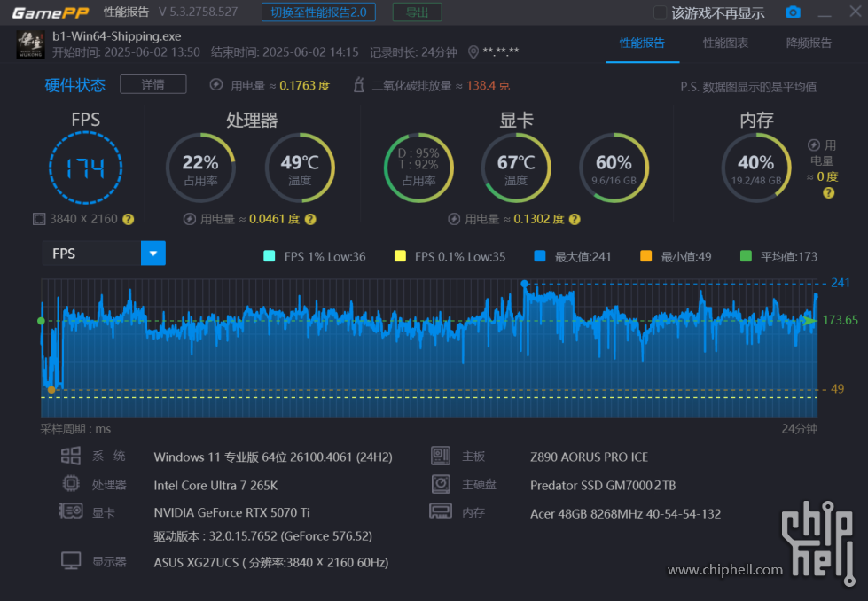Image resolution: width=868 pixels, height=601 pixels.
Task: Click the CPU 22% 占用率 gauge
Action: 200,168
